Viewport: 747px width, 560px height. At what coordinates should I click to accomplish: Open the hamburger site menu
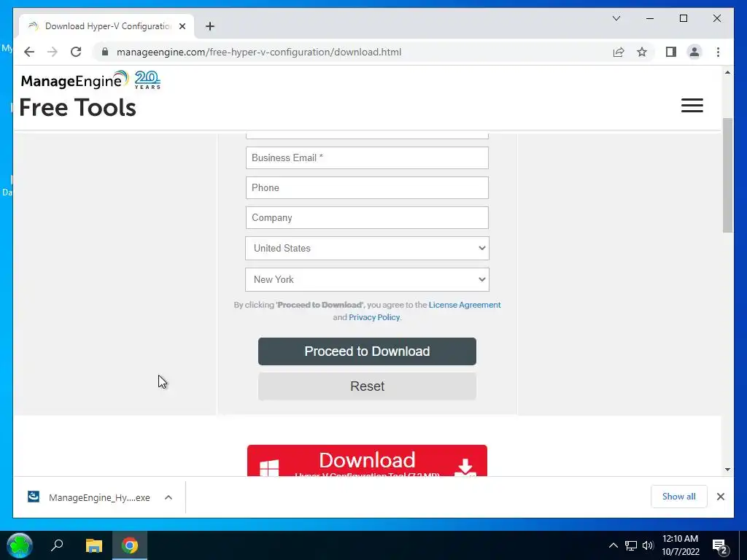[x=692, y=105]
